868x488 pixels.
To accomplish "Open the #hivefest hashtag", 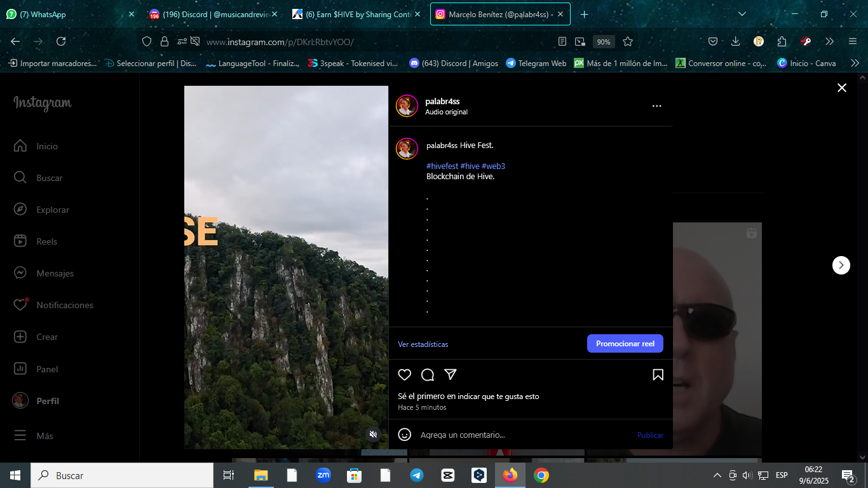I will click(x=442, y=166).
